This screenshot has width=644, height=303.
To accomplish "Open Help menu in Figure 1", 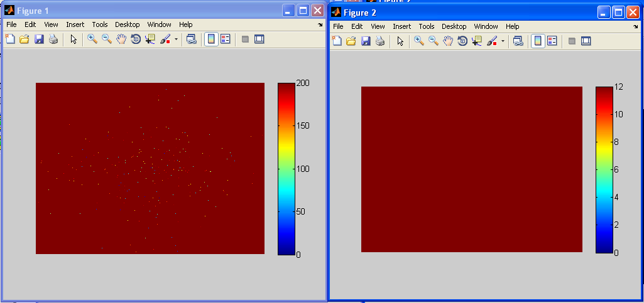I will click(x=185, y=24).
